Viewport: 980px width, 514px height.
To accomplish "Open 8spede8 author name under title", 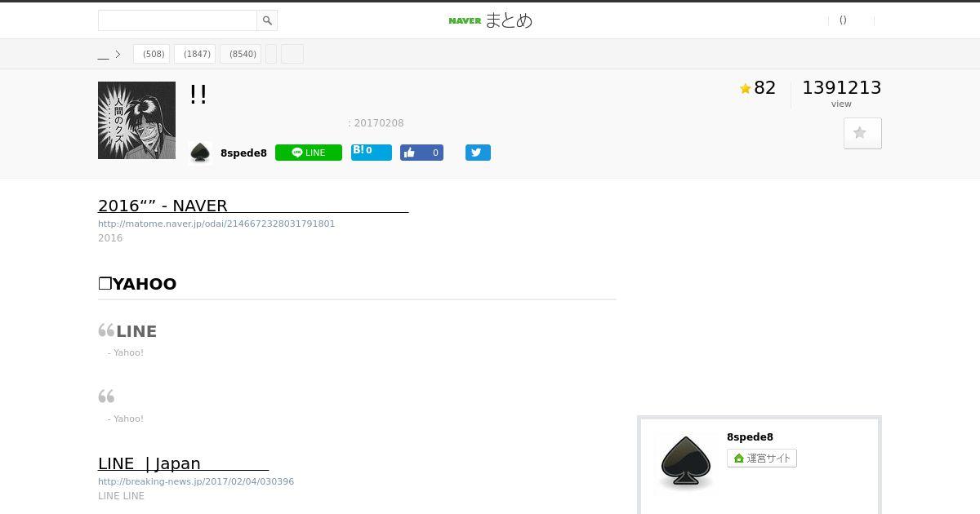I will [x=243, y=153].
